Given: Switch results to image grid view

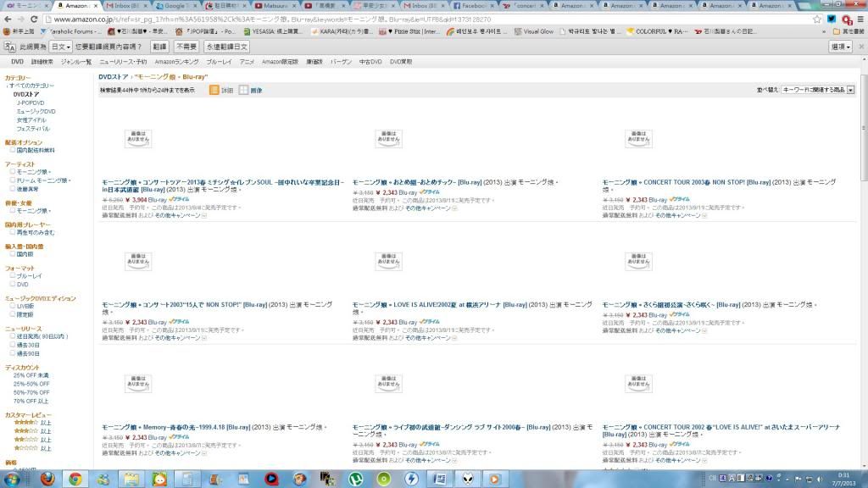Looking at the screenshot, I should 243,90.
